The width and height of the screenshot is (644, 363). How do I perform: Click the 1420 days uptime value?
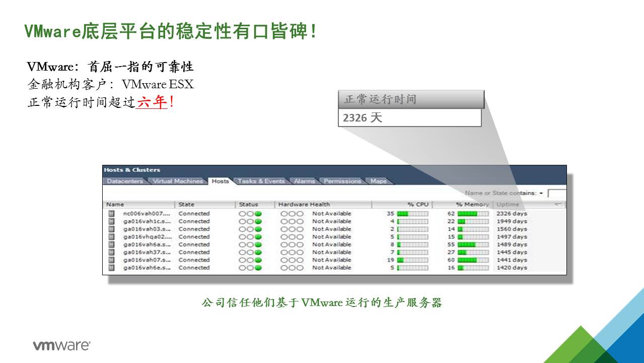point(512,268)
